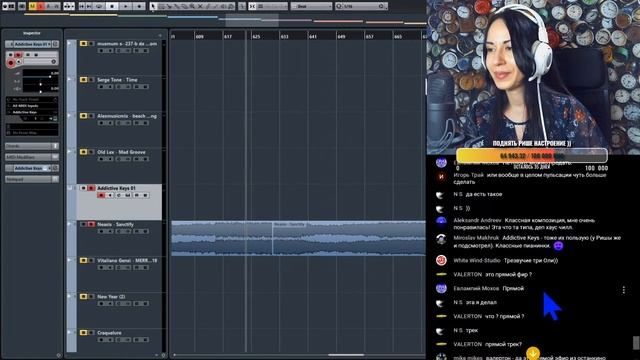Toggle the transport Cycle button

click(99, 7)
